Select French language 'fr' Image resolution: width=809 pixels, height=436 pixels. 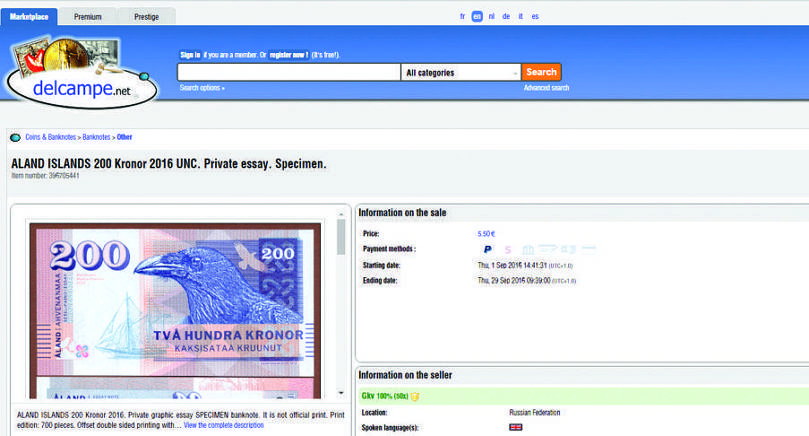tap(462, 17)
